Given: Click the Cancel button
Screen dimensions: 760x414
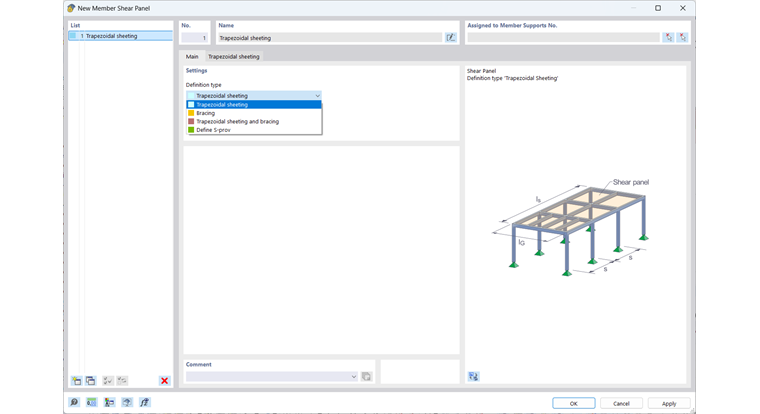Looking at the screenshot, I should coord(621,403).
